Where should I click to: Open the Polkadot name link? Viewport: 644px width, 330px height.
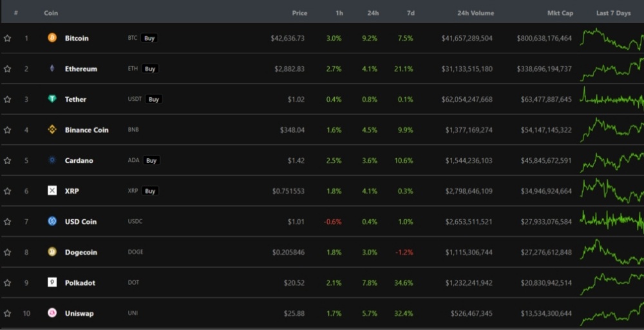tap(80, 282)
